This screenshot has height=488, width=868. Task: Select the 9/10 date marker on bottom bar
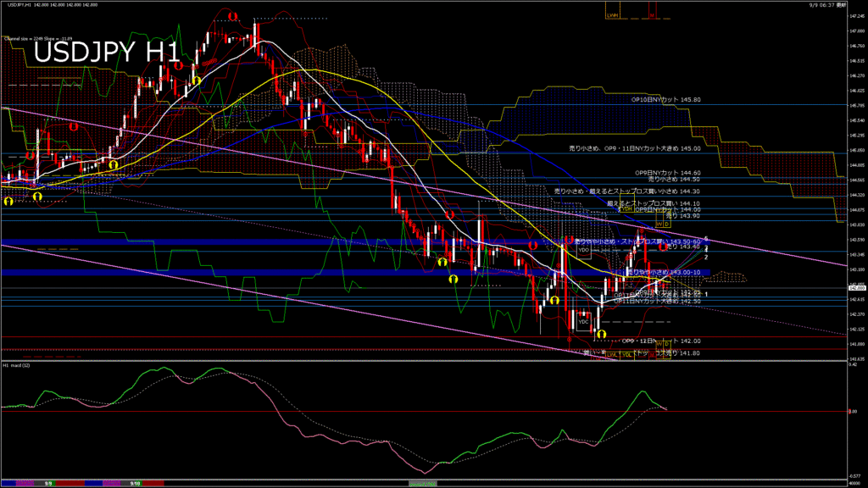(134, 483)
